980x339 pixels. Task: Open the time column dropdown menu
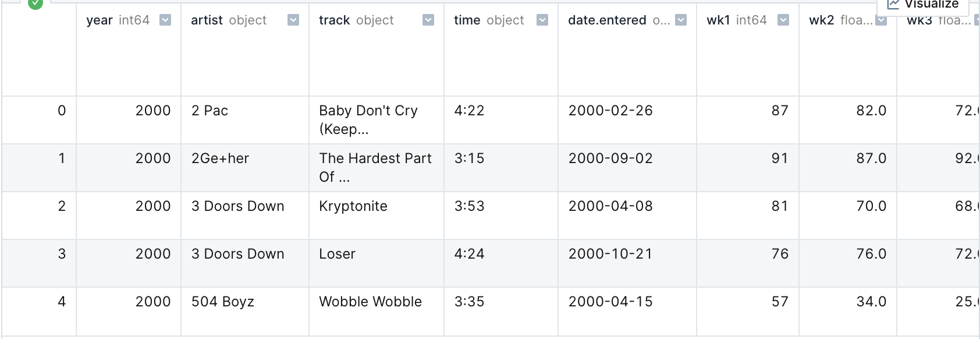(542, 20)
